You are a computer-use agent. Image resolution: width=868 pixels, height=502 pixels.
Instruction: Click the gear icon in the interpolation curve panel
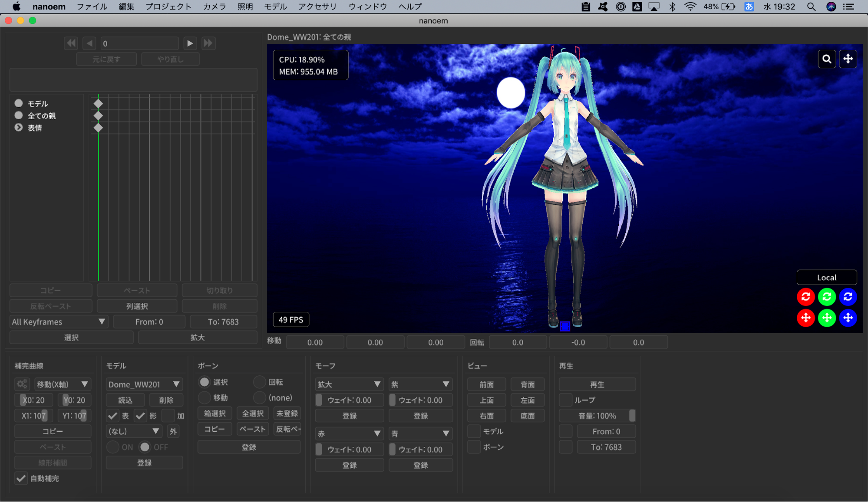[22, 384]
